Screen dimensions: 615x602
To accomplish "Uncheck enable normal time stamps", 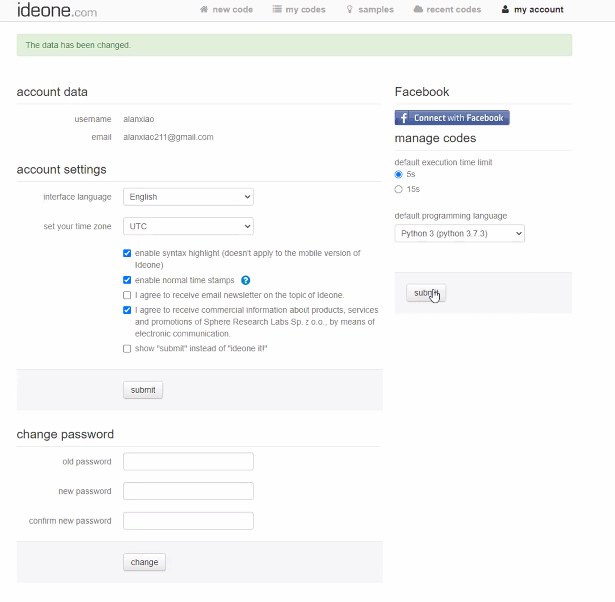I will pyautogui.click(x=127, y=280).
